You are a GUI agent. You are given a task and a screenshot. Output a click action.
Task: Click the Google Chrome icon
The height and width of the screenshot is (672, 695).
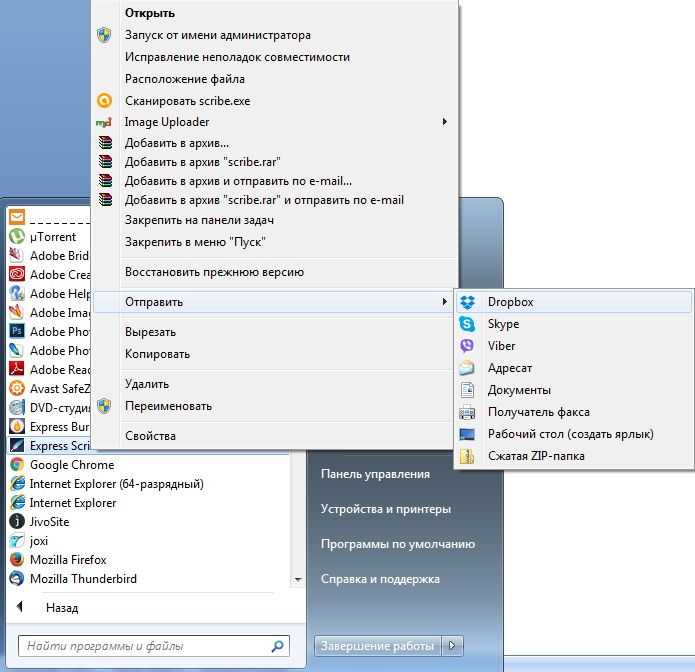17,465
